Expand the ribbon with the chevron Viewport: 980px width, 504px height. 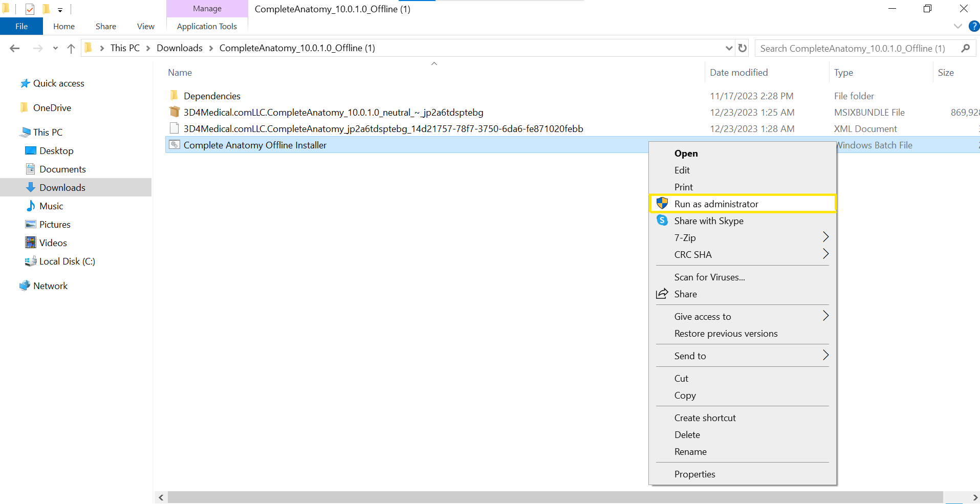coord(958,26)
